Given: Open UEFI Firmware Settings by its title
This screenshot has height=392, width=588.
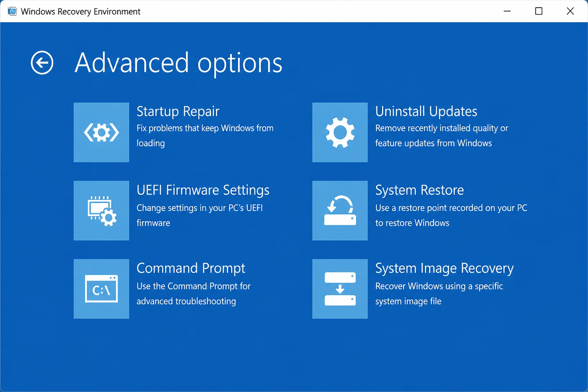Looking at the screenshot, I should [203, 190].
